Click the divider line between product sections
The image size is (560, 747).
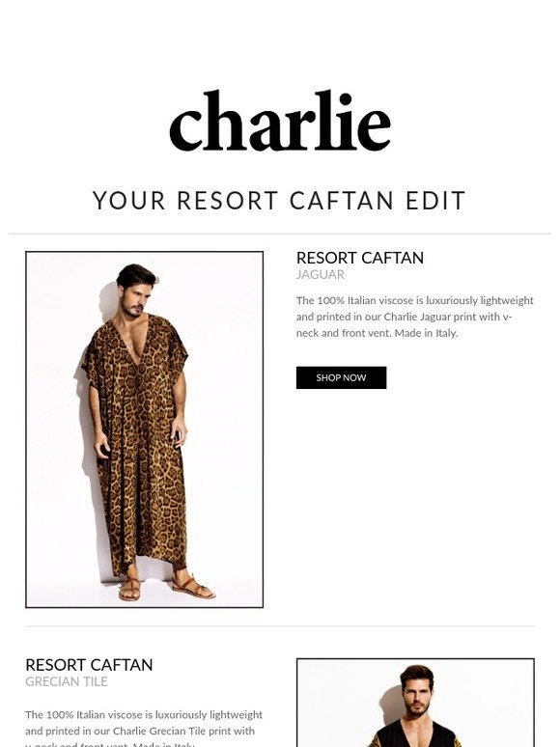pos(280,626)
